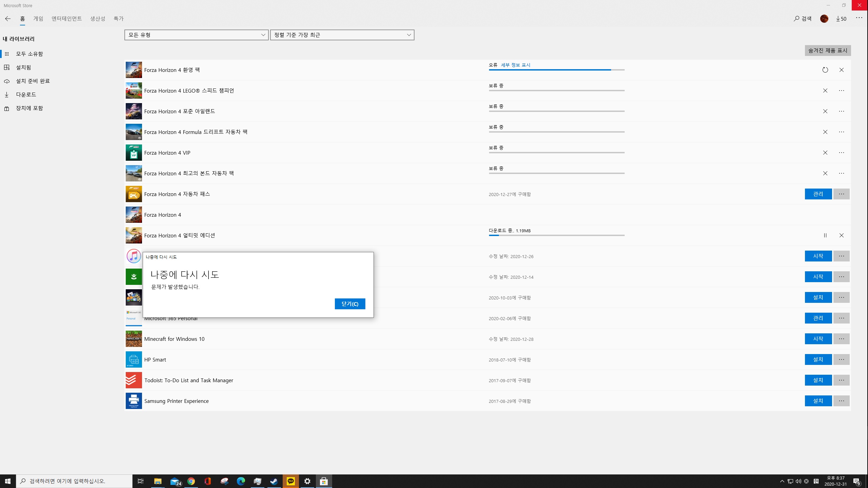The width and height of the screenshot is (868, 488).
Task: Click 관리 for Forza Horizon 4 자동차 패스
Action: pos(818,194)
